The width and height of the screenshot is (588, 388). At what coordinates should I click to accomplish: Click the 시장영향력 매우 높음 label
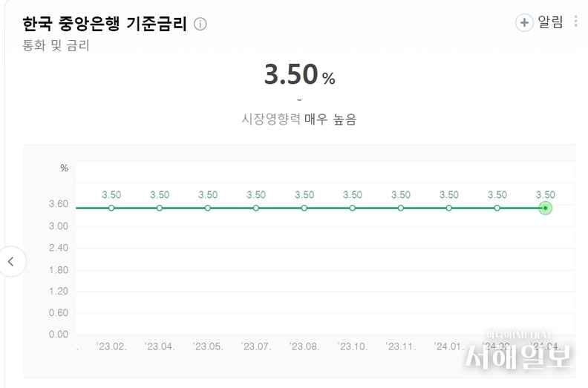(299, 119)
